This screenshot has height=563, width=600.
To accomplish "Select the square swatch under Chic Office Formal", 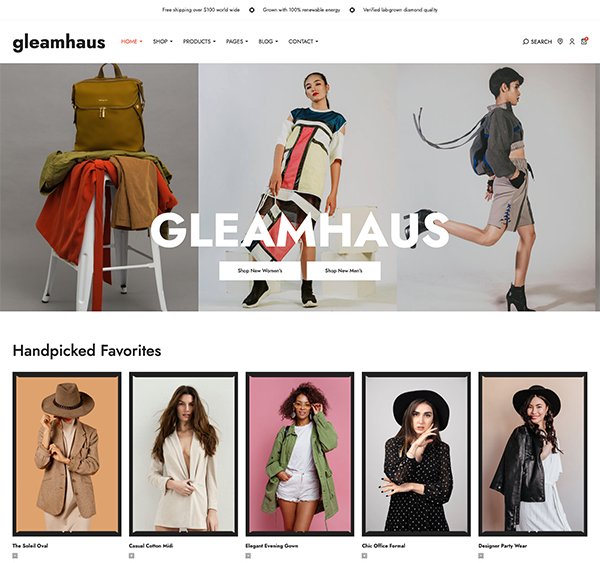I will 365,555.
